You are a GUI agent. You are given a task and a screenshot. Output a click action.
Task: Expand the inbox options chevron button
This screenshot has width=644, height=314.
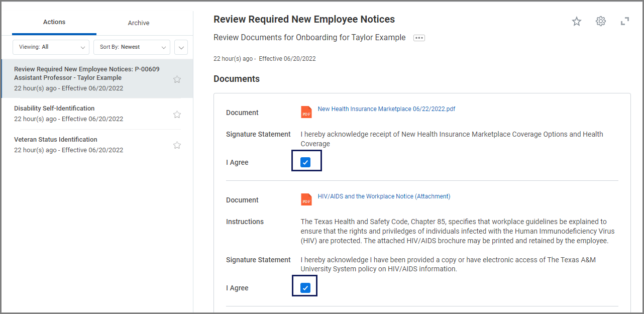pos(181,48)
